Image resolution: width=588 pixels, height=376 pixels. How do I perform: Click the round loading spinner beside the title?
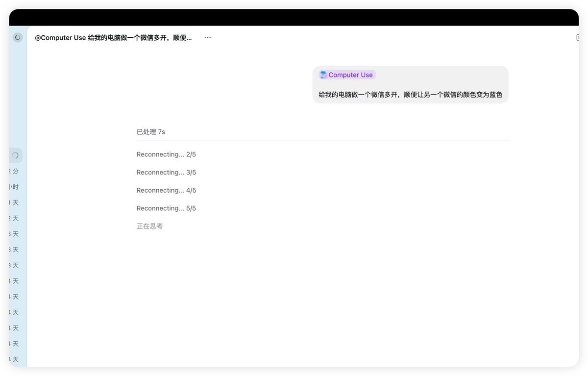coord(18,37)
